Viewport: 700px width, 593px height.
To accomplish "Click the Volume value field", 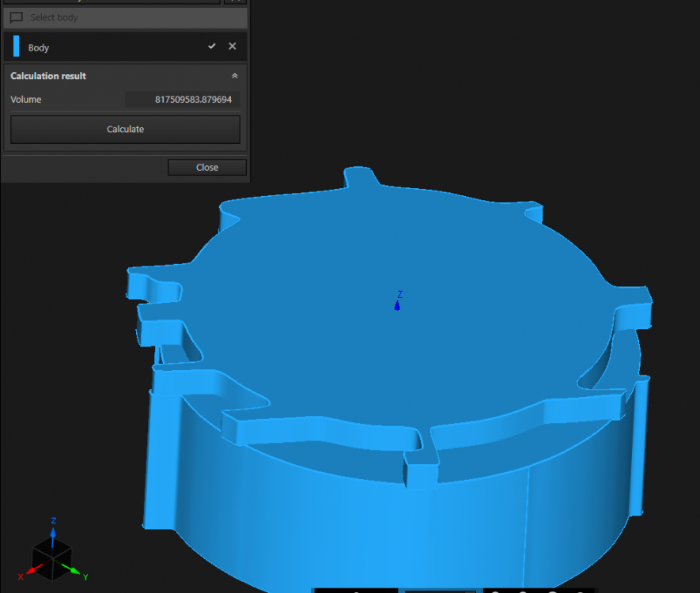I will (x=183, y=100).
